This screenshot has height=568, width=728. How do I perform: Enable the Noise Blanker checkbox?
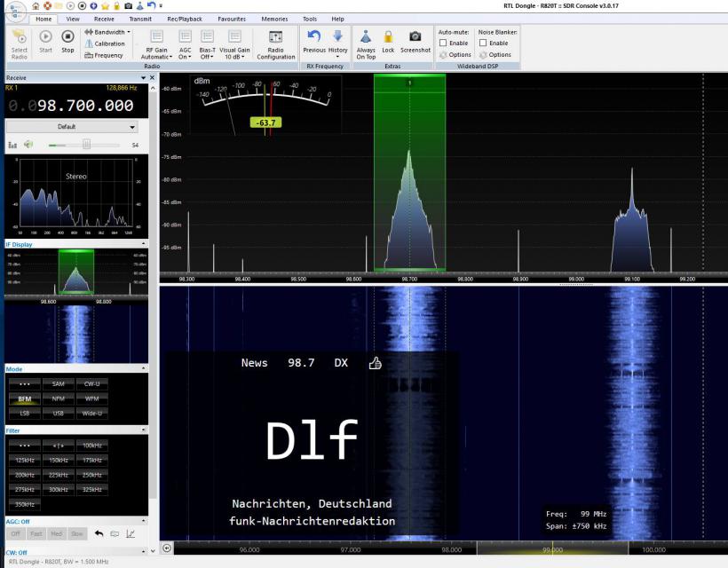click(x=483, y=43)
